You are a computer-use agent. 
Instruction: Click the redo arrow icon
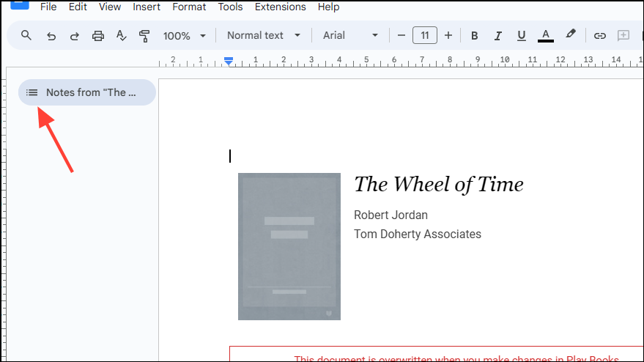tap(74, 35)
